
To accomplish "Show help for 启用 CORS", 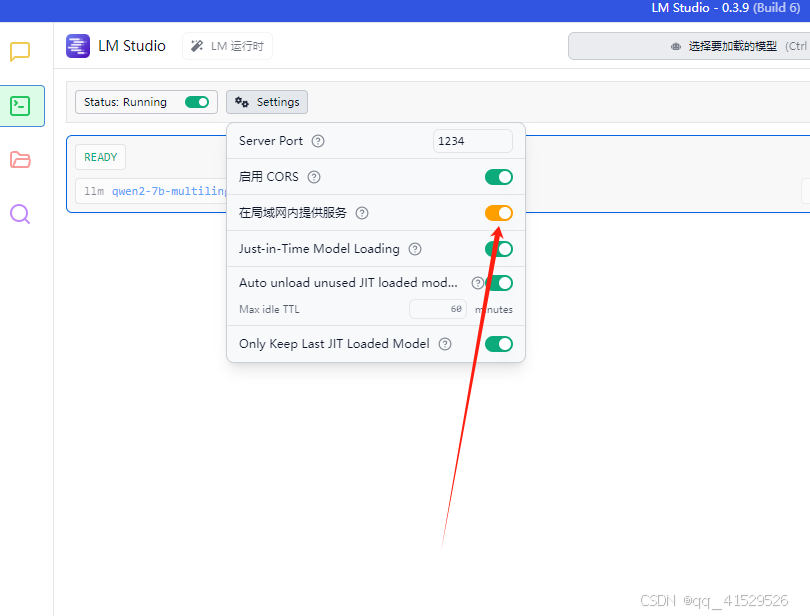I will click(314, 177).
